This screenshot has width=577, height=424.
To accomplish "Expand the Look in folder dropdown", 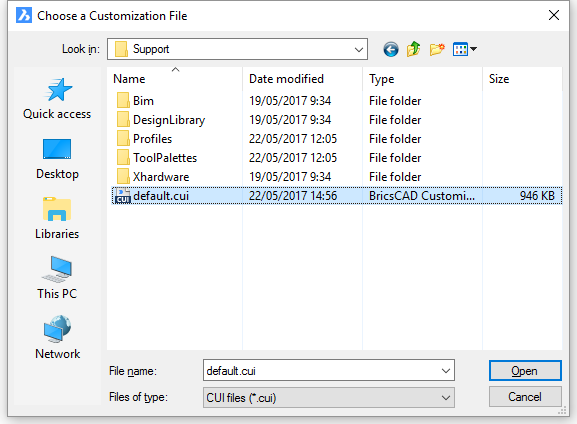I will coord(359,49).
